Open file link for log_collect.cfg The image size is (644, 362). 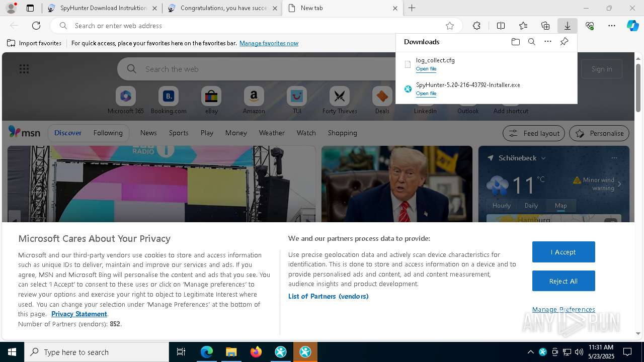(x=426, y=69)
